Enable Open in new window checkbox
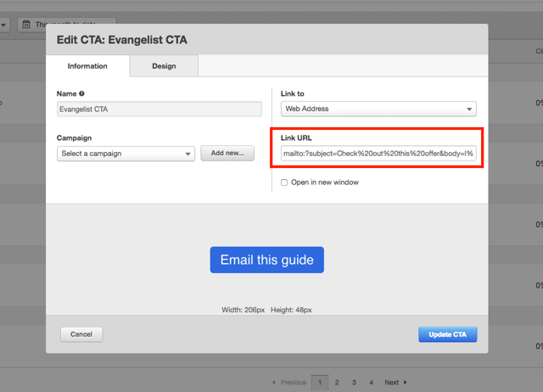 click(x=284, y=182)
